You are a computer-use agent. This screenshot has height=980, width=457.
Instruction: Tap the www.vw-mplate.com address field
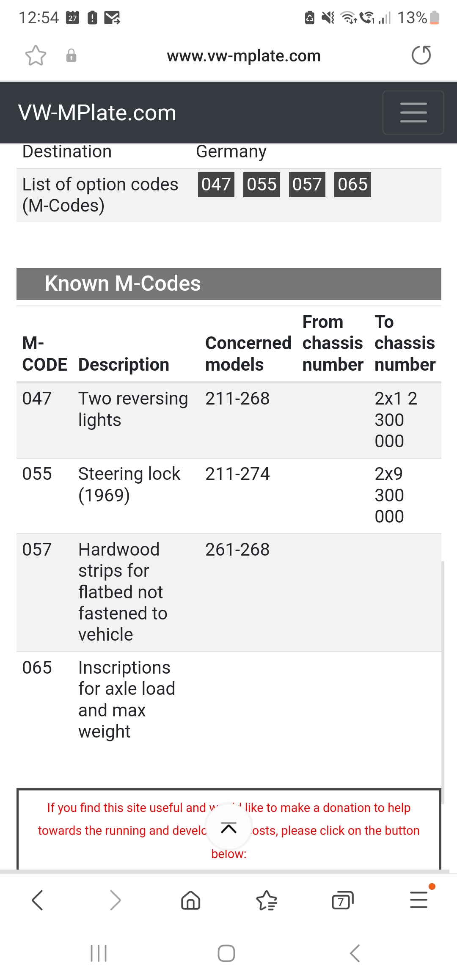click(244, 56)
